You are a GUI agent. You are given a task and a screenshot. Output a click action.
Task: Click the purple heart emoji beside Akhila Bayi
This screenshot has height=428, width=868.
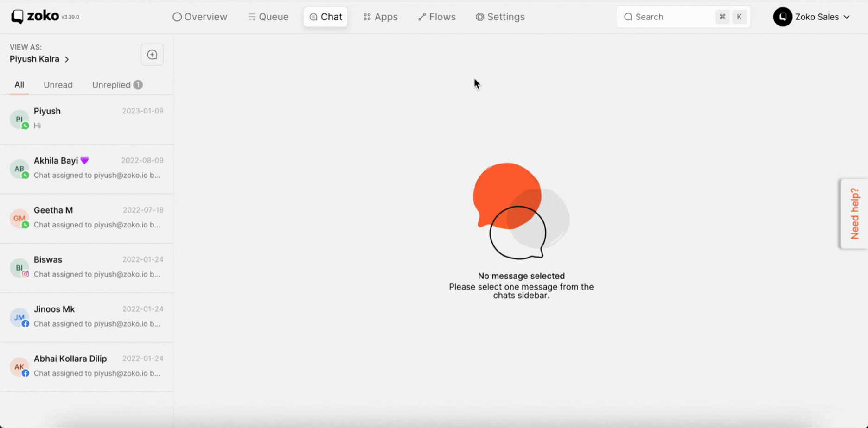click(84, 160)
